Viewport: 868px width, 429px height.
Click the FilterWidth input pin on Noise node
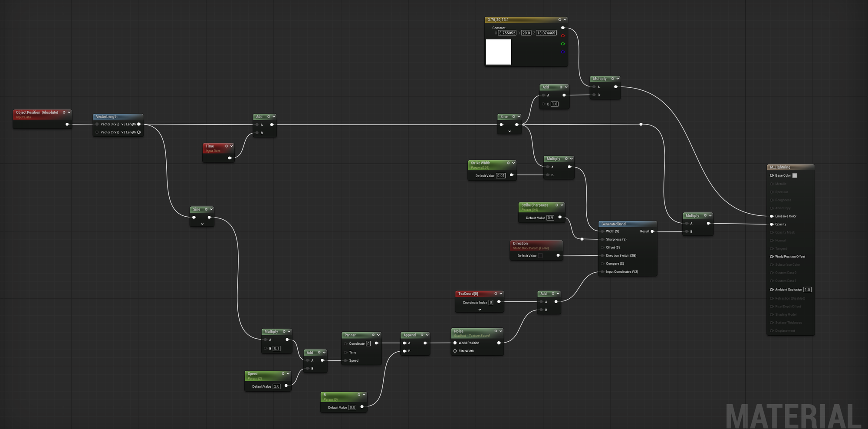pyautogui.click(x=455, y=351)
